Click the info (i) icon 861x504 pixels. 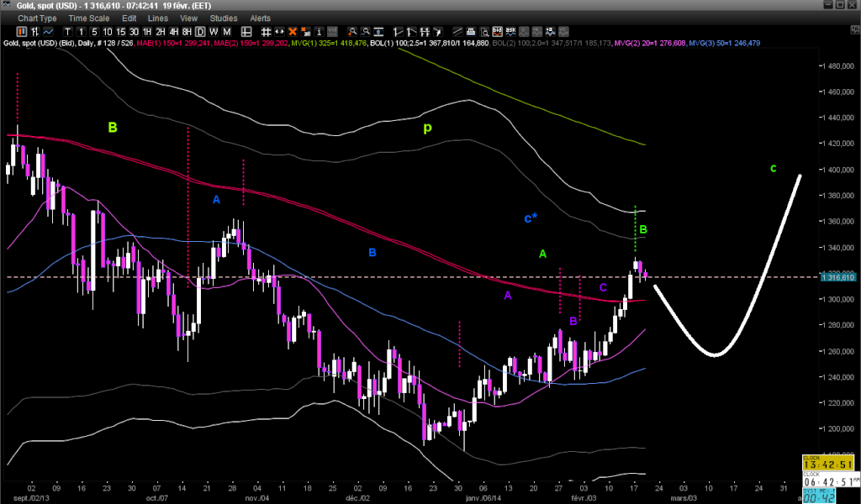[319, 32]
